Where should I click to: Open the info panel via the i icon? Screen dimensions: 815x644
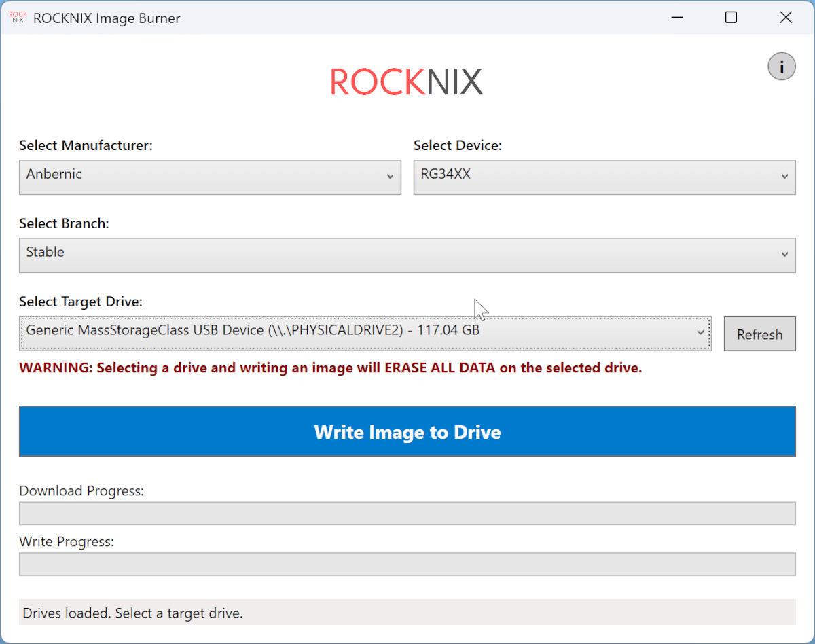[x=782, y=66]
